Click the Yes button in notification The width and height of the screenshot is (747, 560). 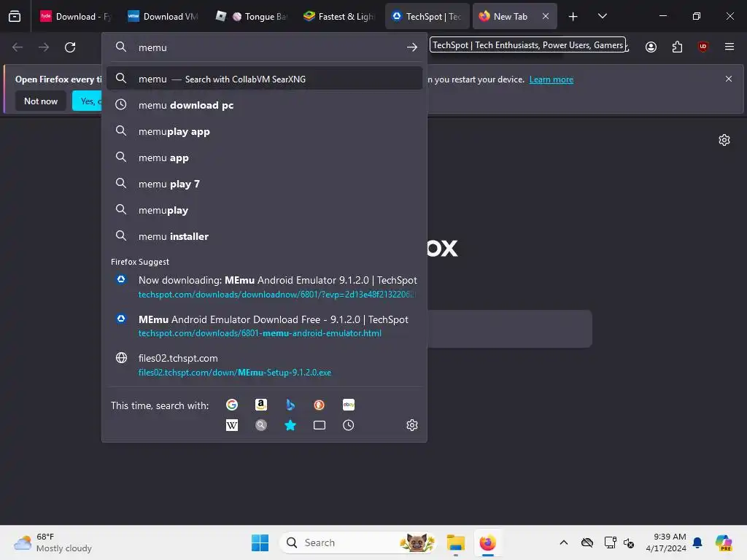click(x=88, y=101)
